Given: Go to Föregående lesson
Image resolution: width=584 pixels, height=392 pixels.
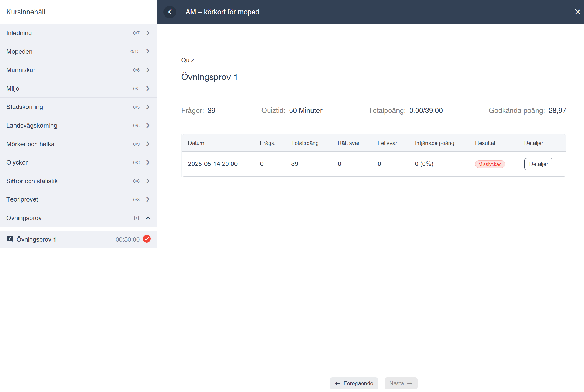Looking at the screenshot, I should pos(354,383).
